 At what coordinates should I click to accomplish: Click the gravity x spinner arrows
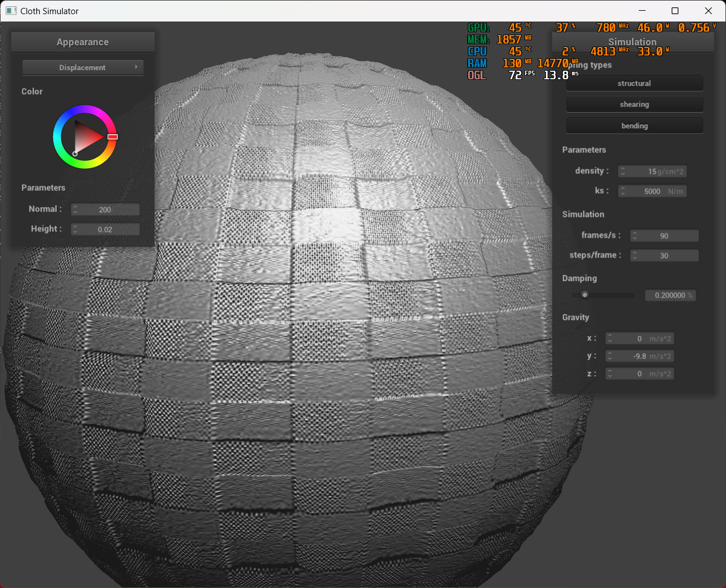point(609,338)
